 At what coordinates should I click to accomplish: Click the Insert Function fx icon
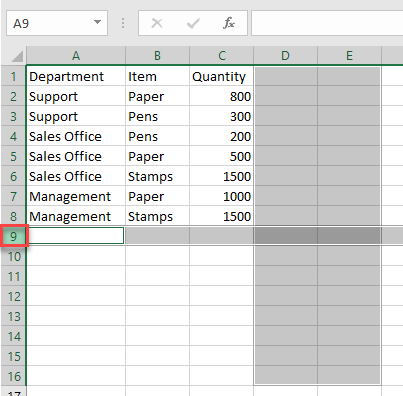(229, 23)
